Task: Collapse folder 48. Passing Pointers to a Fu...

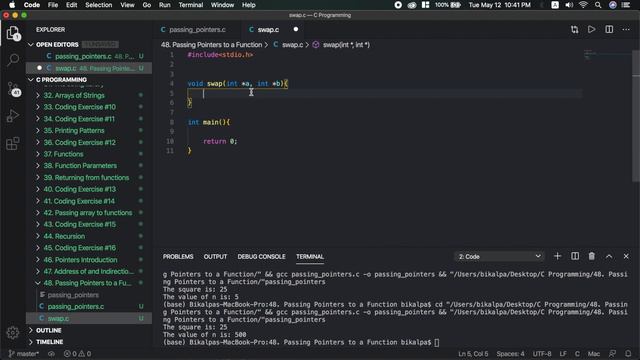Action: click(87, 283)
